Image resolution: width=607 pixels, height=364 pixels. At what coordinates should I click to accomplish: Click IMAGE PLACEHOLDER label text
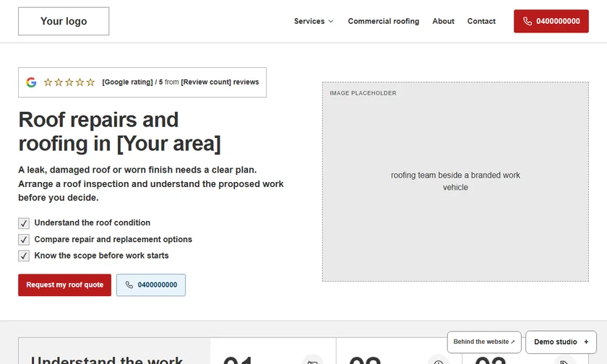point(363,93)
